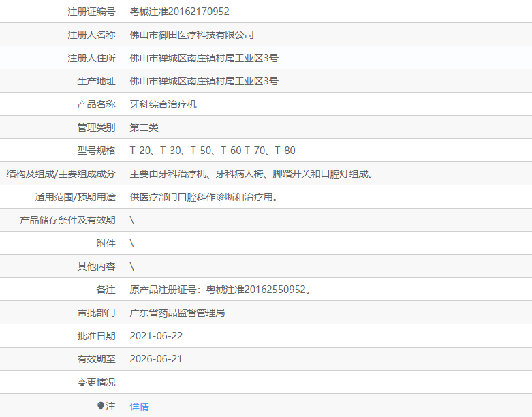Click the 型号规格 label

96,151
